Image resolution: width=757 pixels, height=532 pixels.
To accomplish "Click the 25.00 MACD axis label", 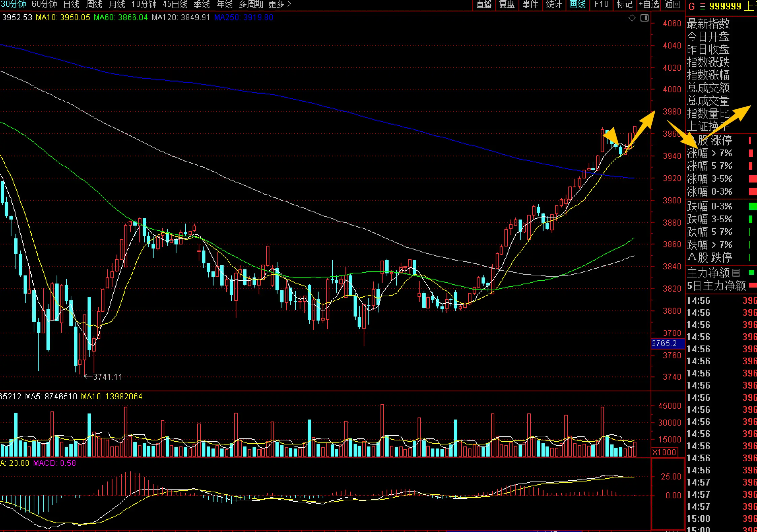I will 671,477.
